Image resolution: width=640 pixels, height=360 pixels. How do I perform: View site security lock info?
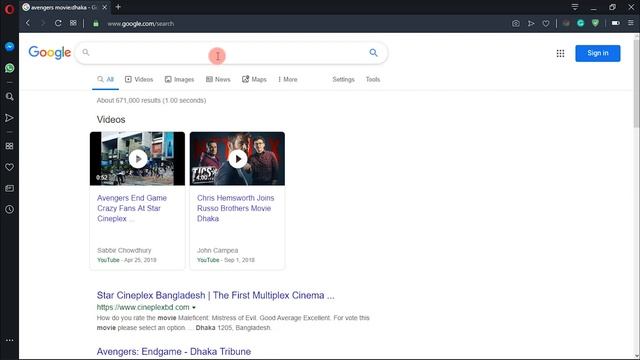tap(96, 24)
